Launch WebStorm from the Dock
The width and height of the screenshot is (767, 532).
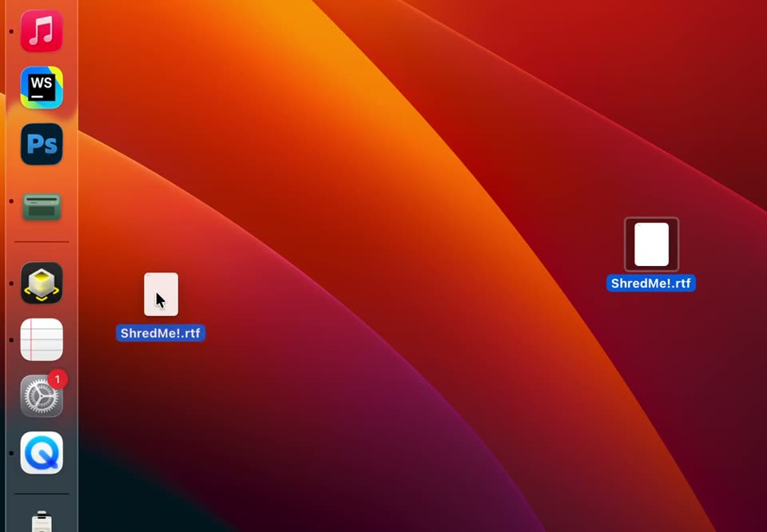[x=42, y=88]
